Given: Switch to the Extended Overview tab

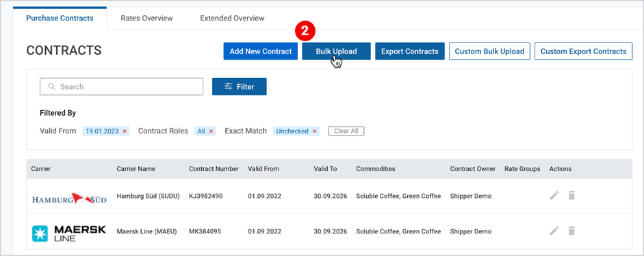Looking at the screenshot, I should click(232, 18).
